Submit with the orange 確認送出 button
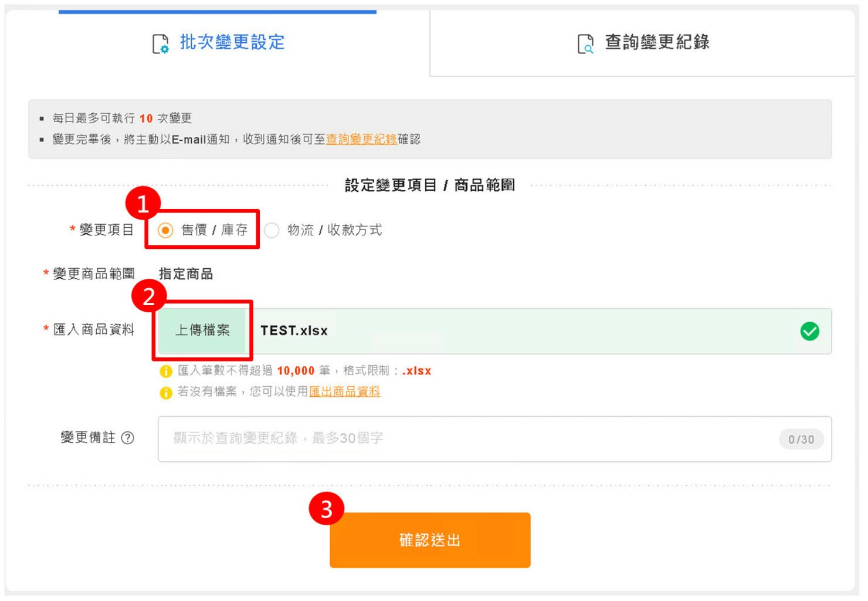This screenshot has width=868, height=601. pyautogui.click(x=430, y=540)
